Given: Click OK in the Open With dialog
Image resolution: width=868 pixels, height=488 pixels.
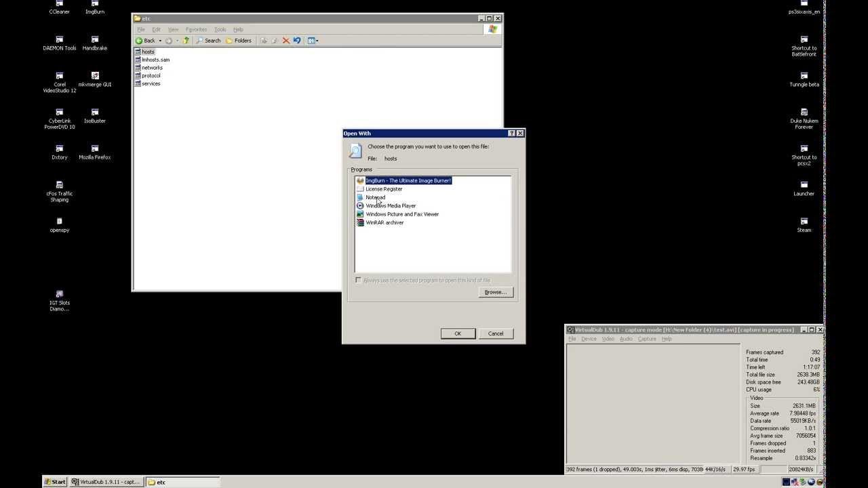Looking at the screenshot, I should [x=458, y=333].
